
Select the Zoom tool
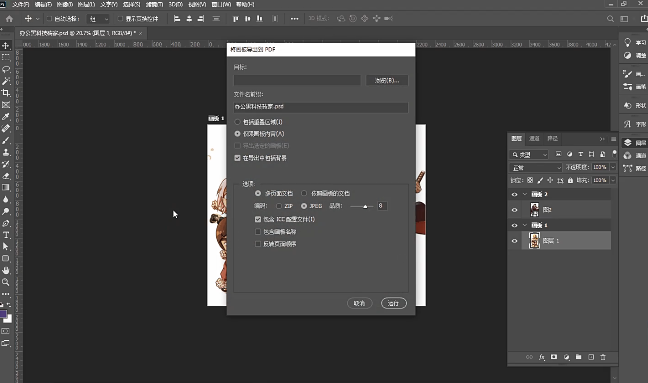(6, 282)
